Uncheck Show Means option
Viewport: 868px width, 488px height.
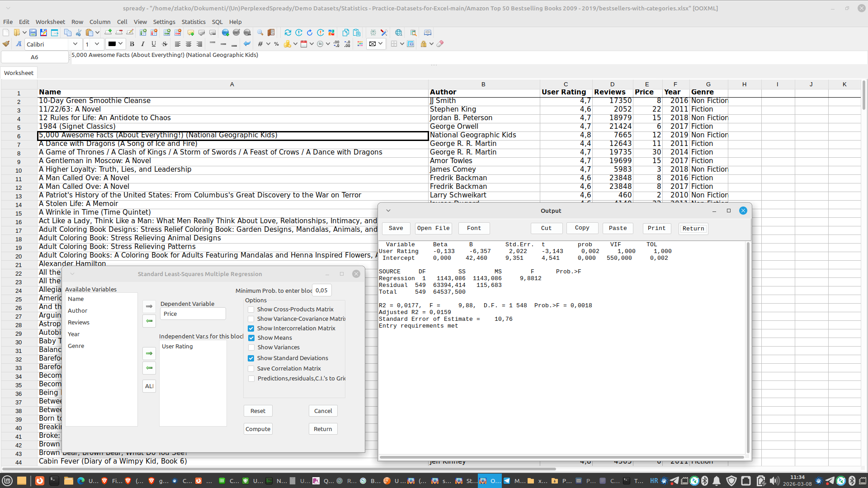click(251, 338)
